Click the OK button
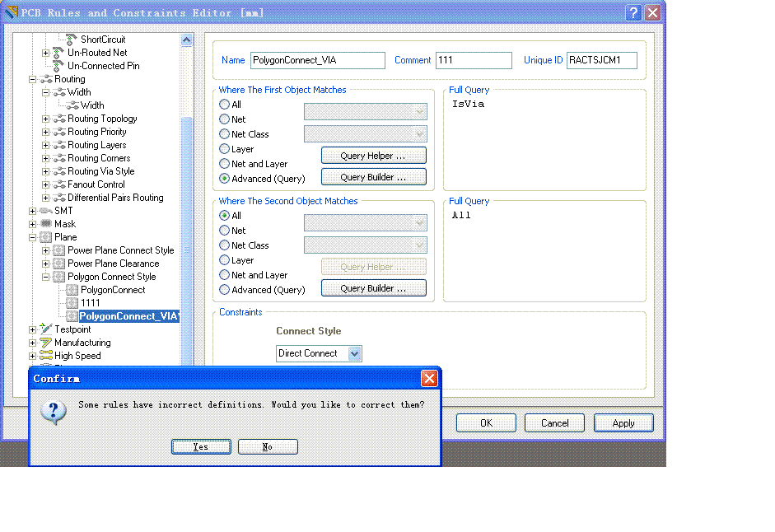775x532 pixels. tap(487, 423)
